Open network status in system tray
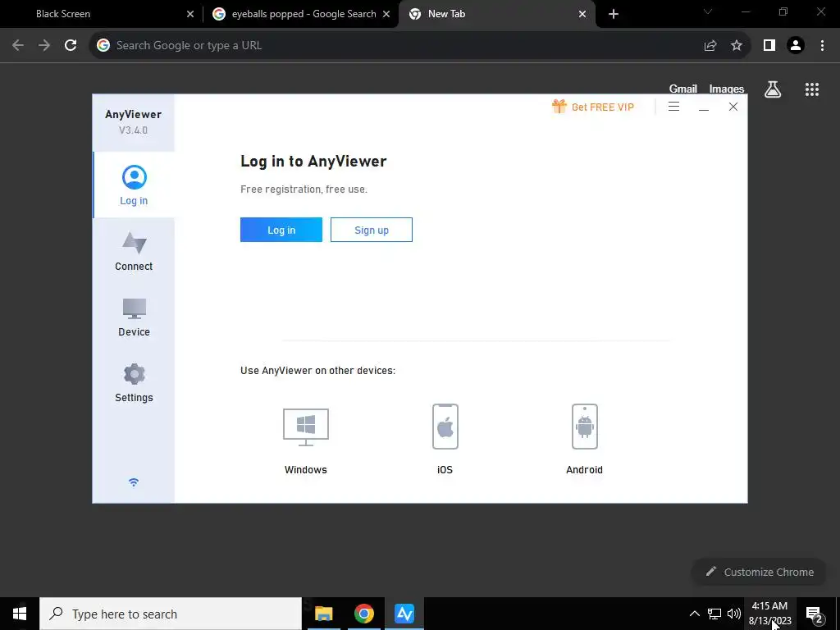The image size is (840, 630). click(714, 614)
